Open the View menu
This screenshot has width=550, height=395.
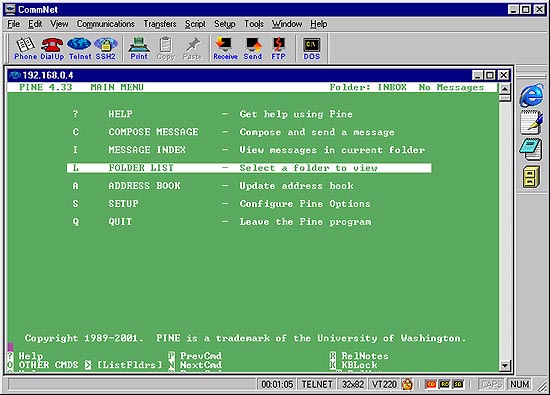coord(59,24)
